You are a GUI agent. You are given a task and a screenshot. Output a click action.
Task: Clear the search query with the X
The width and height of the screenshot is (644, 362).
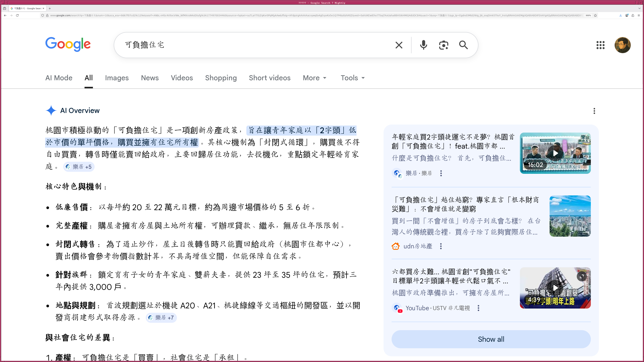click(x=398, y=45)
